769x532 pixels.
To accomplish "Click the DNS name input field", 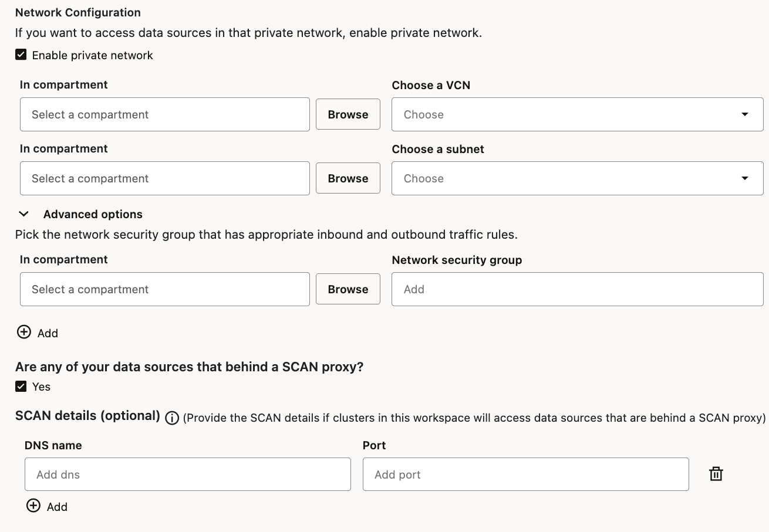I will pyautogui.click(x=187, y=474).
